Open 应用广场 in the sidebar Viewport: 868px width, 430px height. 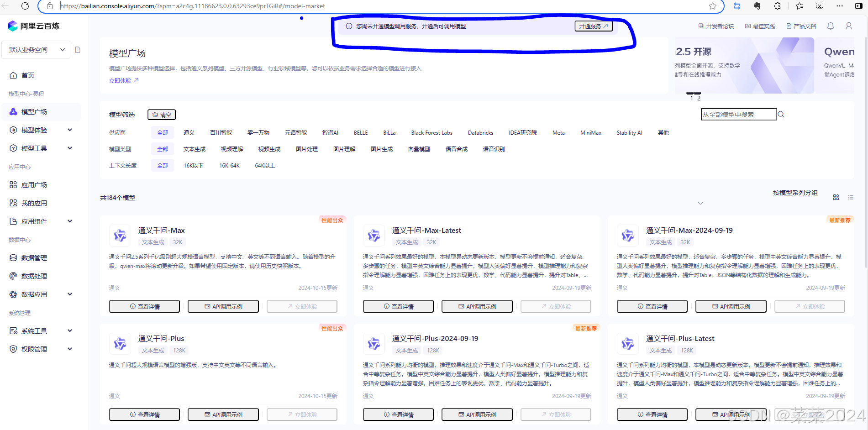(41, 185)
